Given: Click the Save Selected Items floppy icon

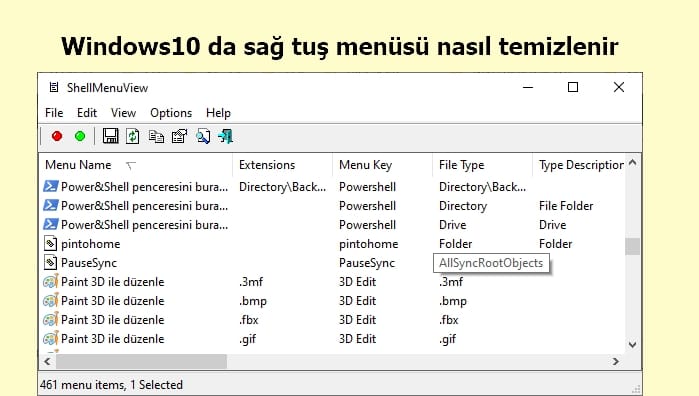Looking at the screenshot, I should coord(110,136).
